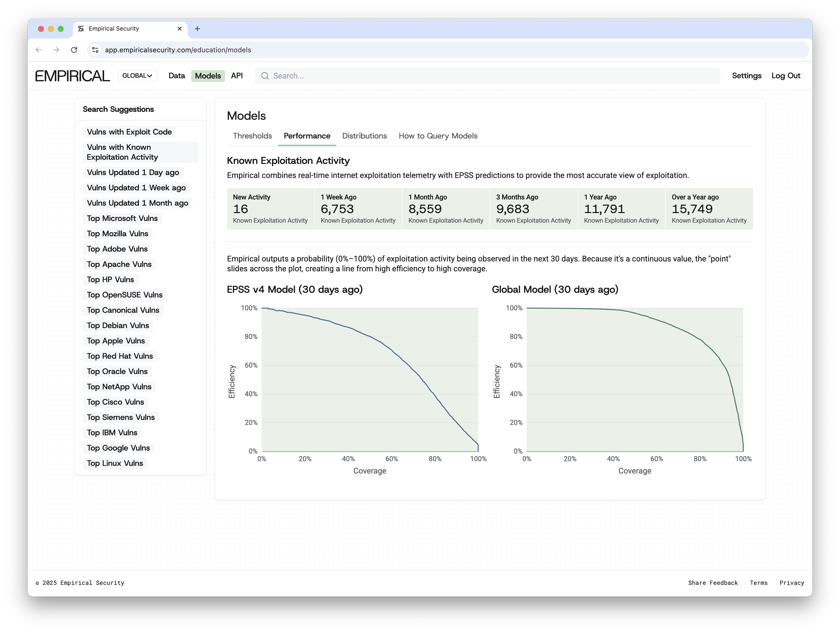Open the site information icon in address bar
The height and width of the screenshot is (633, 840).
coord(95,50)
